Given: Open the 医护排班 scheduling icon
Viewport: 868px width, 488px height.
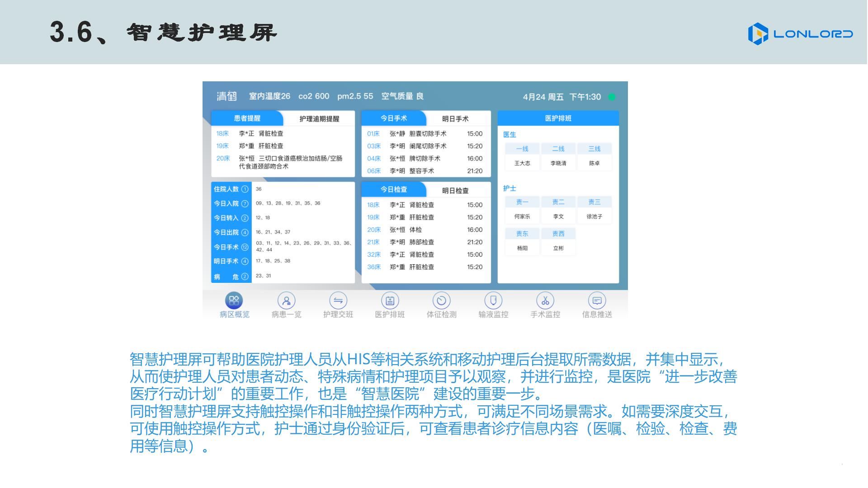Looking at the screenshot, I should coord(390,300).
